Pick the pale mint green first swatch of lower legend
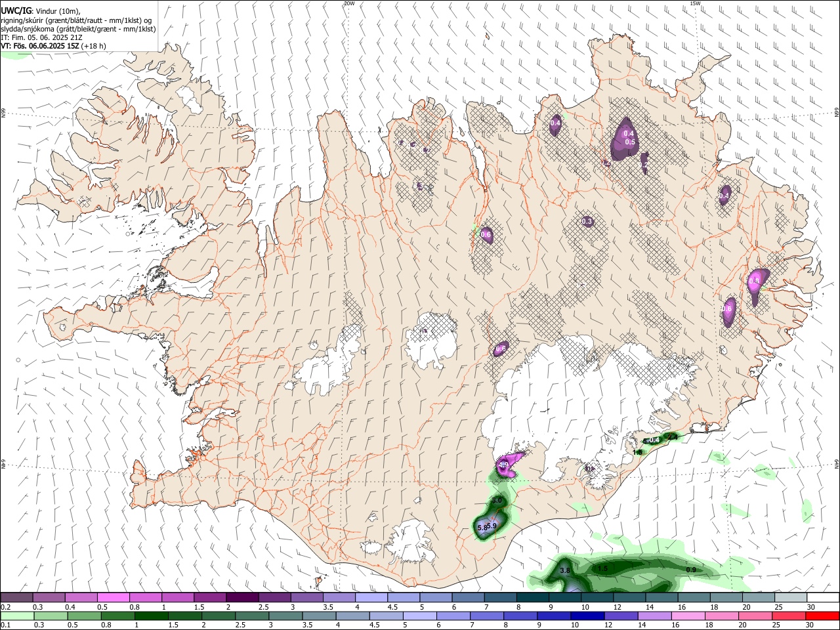Viewport: 840px width, 630px height. pos(16,616)
